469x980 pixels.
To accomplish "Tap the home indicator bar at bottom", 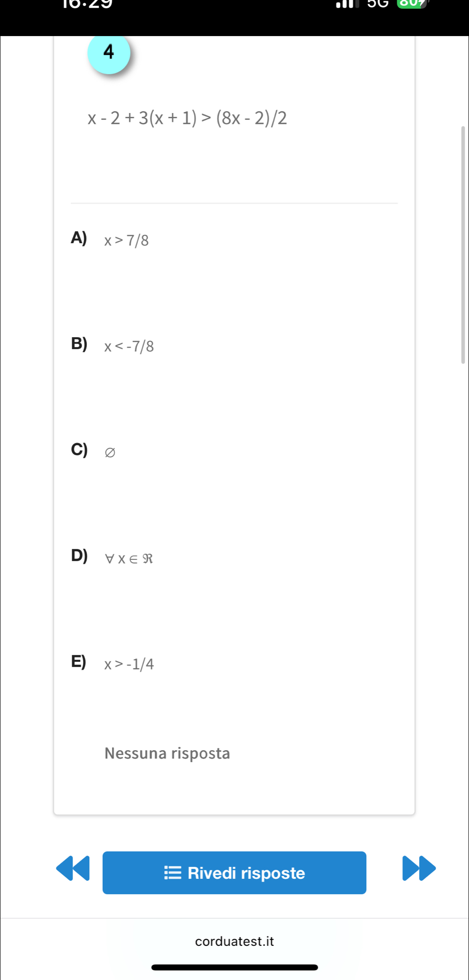I will 234,967.
